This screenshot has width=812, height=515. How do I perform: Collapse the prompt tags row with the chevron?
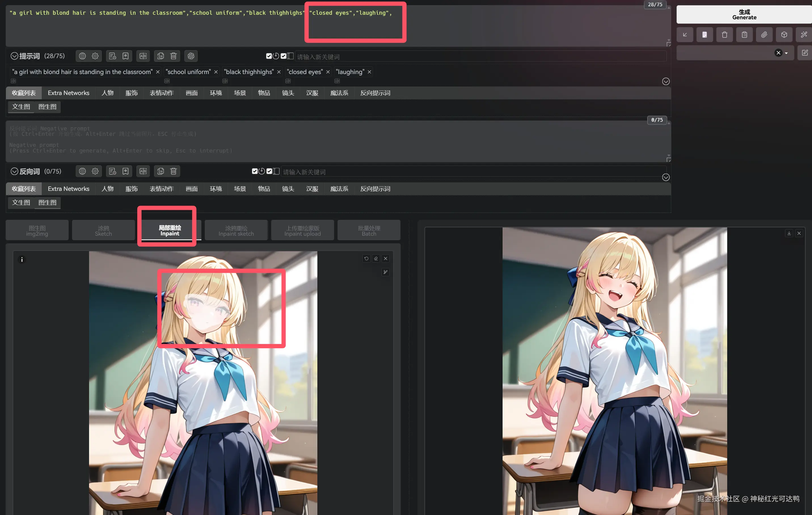click(666, 81)
